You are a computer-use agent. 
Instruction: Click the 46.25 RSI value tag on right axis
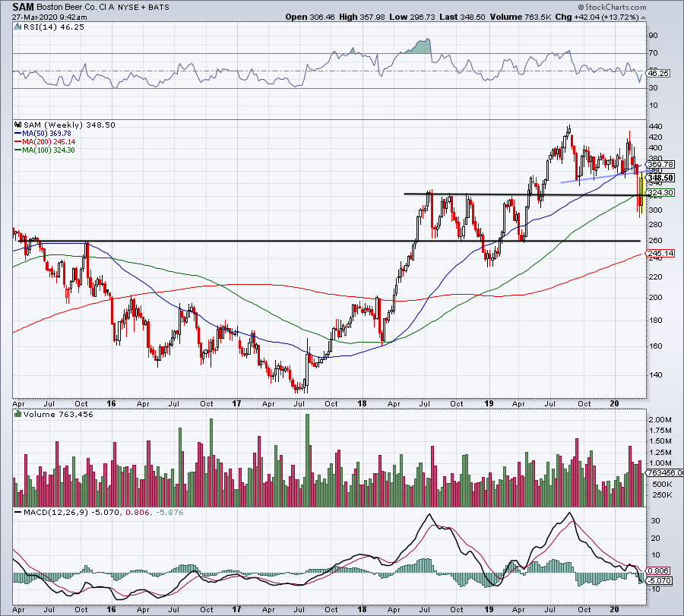[658, 73]
